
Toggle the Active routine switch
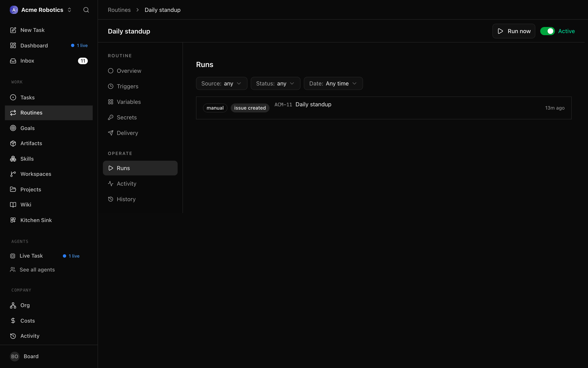point(547,31)
